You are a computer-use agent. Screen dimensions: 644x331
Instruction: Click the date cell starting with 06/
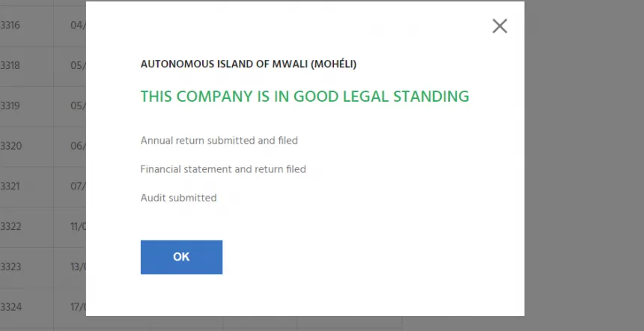(78, 146)
